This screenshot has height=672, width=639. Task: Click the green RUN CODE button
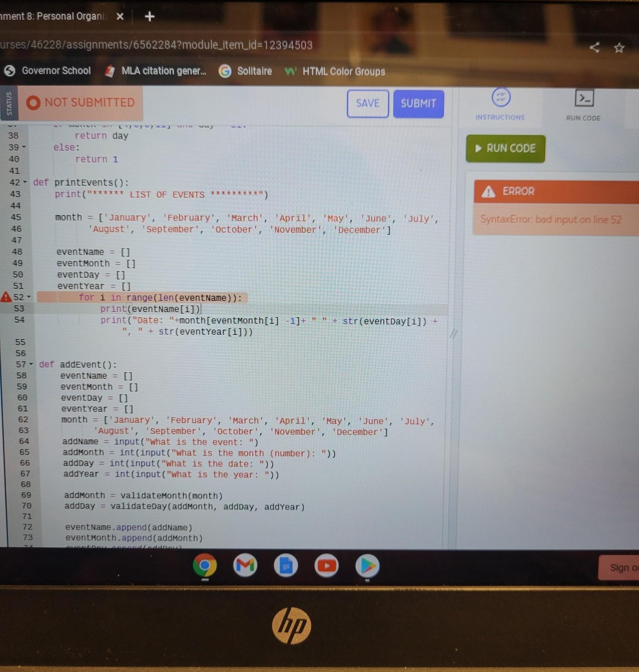pos(505,149)
